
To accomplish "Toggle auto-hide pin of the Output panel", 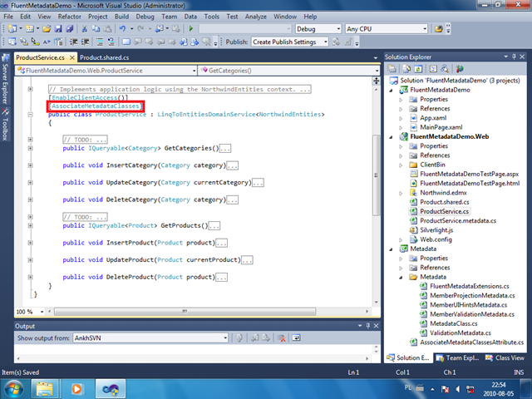I will point(368,326).
